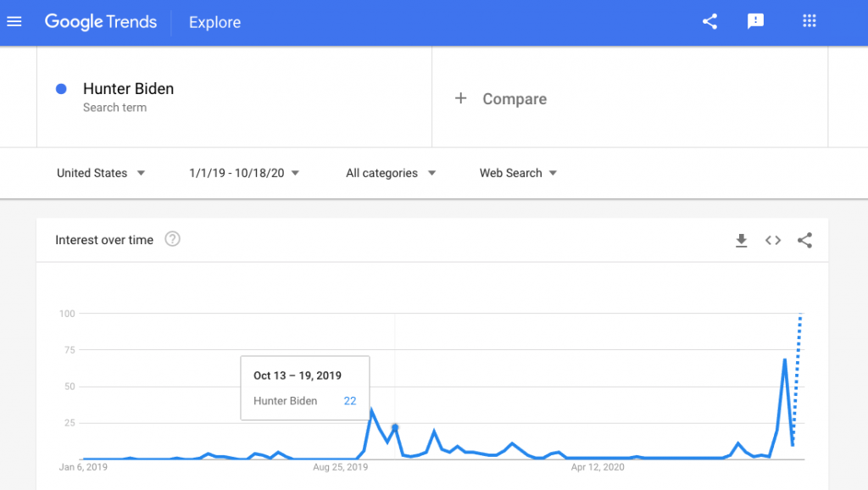The height and width of the screenshot is (490, 868).
Task: Click the blue Hunter Biden series marker dot
Action: click(58, 89)
